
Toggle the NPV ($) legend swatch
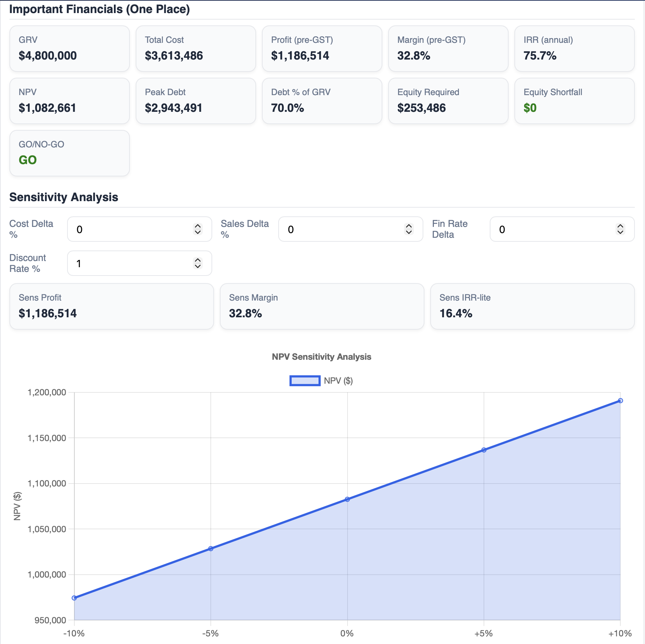point(305,380)
